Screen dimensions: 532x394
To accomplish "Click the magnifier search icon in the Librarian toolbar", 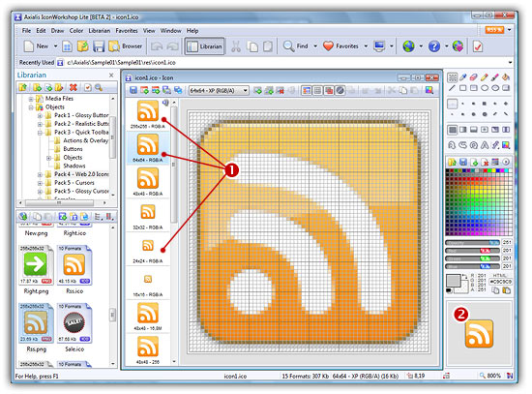I will click(99, 88).
